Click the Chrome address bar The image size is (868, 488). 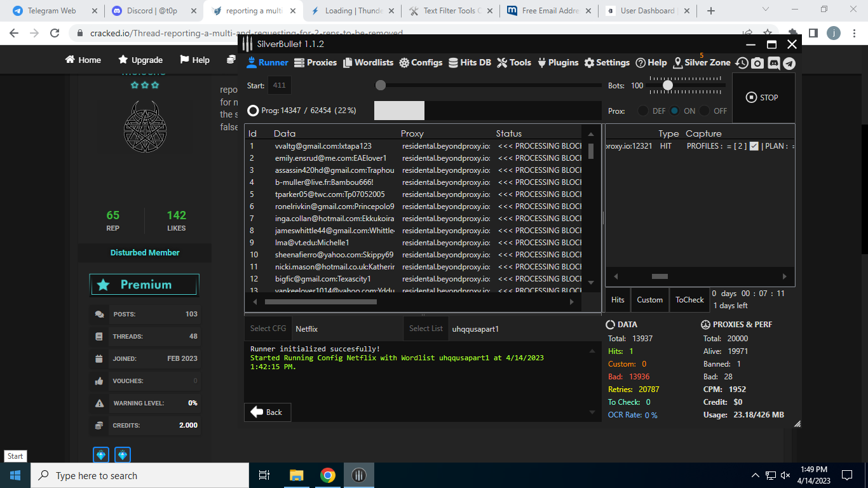tap(407, 33)
